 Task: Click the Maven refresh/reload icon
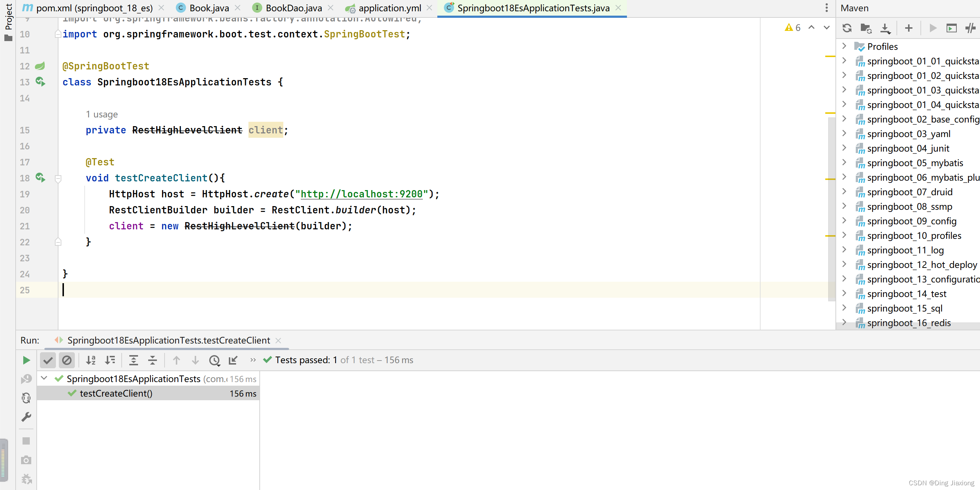click(x=846, y=28)
